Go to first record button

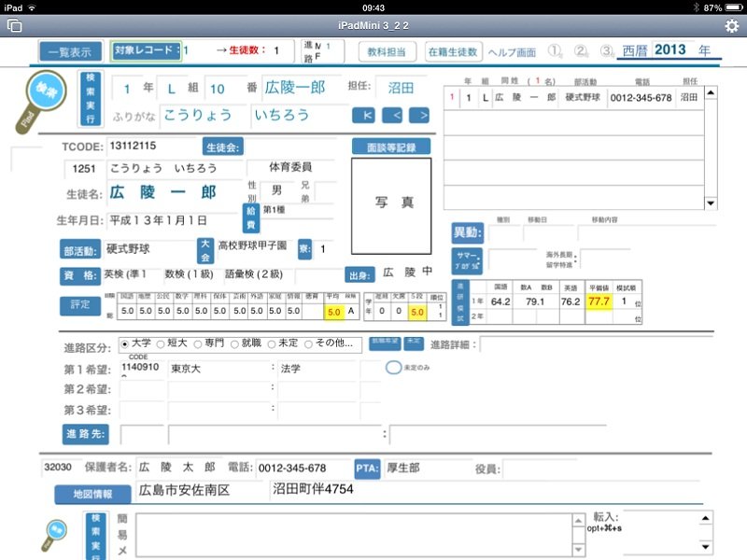pos(363,115)
